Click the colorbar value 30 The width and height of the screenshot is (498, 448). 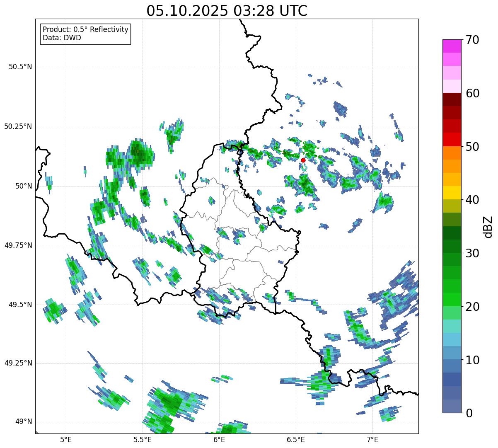pos(473,253)
